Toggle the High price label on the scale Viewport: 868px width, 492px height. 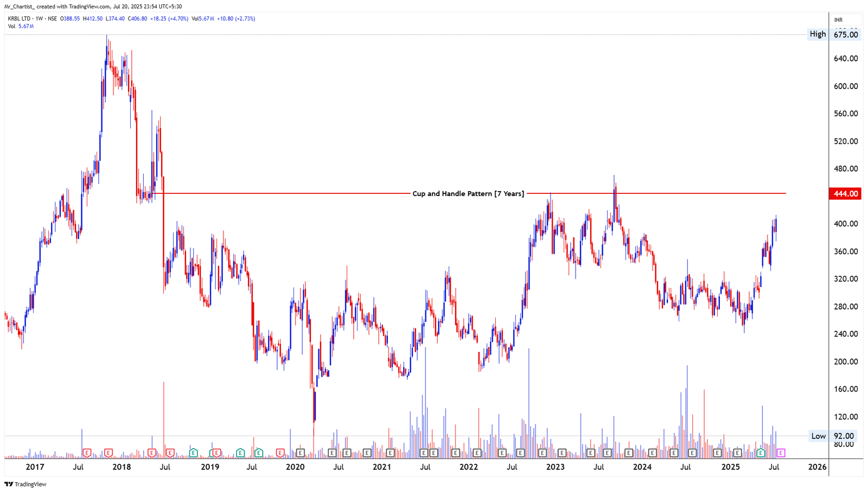[817, 34]
